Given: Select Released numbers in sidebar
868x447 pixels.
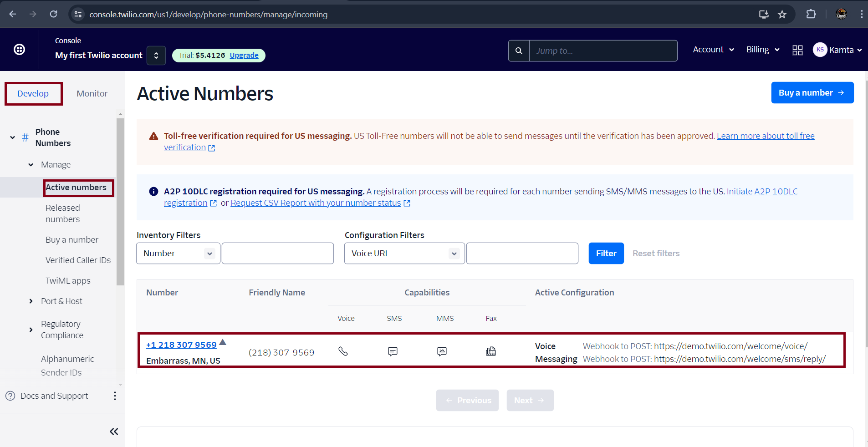Looking at the screenshot, I should (x=63, y=213).
